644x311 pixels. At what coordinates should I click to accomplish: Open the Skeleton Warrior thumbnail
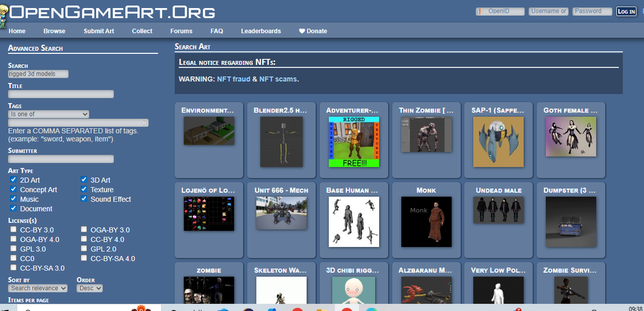[x=281, y=290]
